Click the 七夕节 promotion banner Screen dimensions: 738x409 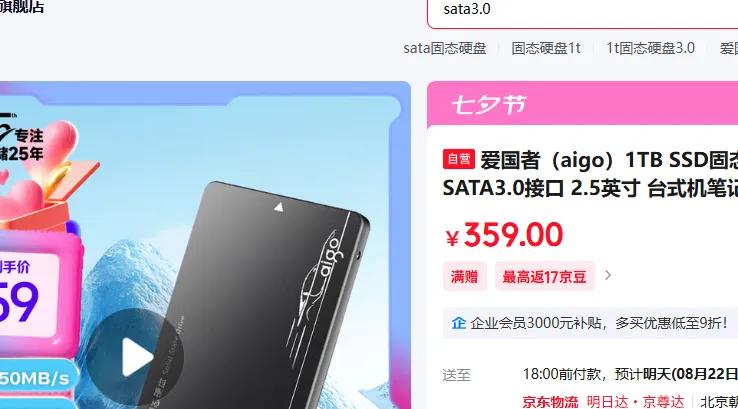coord(583,104)
